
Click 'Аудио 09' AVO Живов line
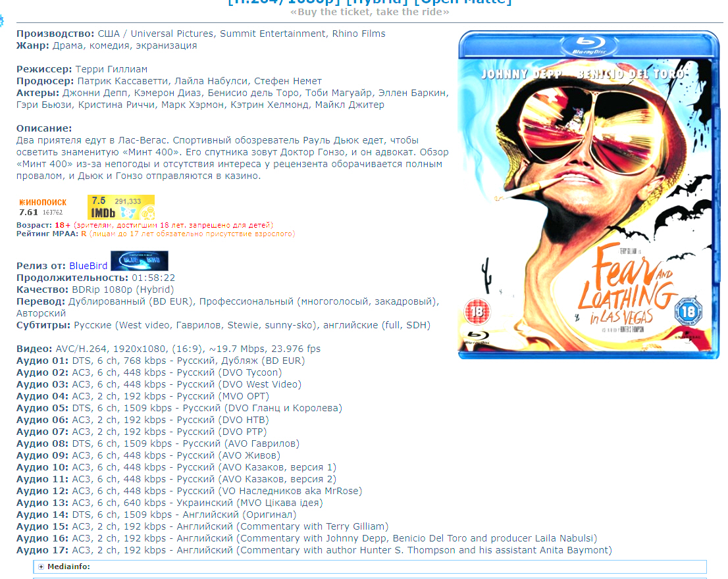(x=149, y=455)
